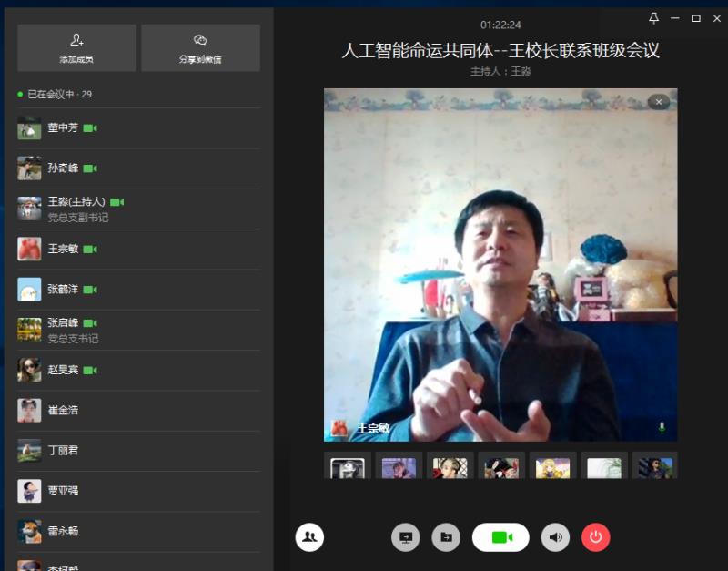
Task: Close the main video view
Action: click(659, 102)
